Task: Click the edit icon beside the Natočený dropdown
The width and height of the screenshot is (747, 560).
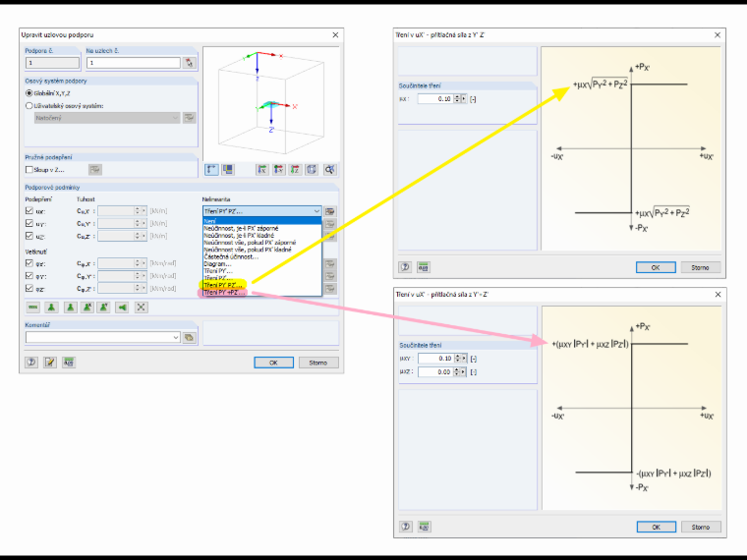Action: 189,118
